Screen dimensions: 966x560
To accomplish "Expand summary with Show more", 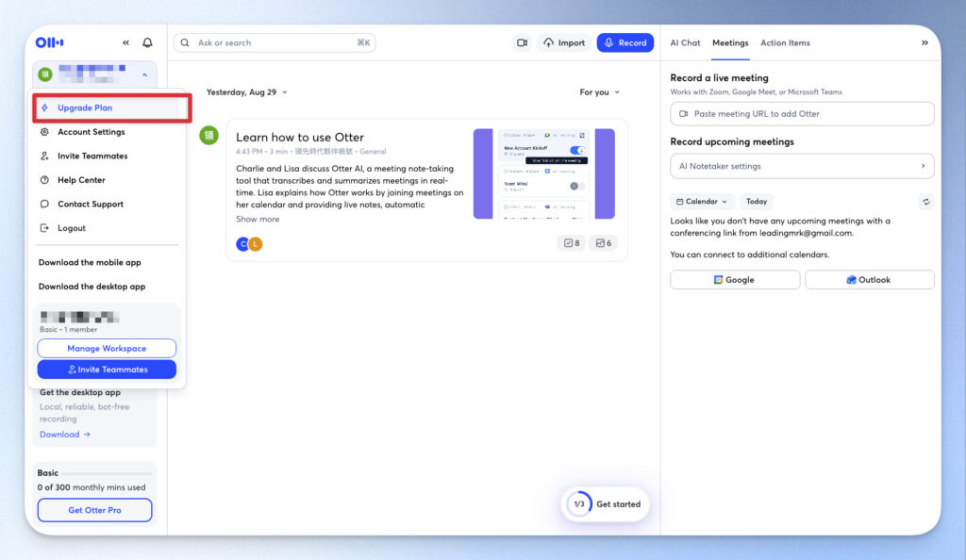I will [x=258, y=219].
